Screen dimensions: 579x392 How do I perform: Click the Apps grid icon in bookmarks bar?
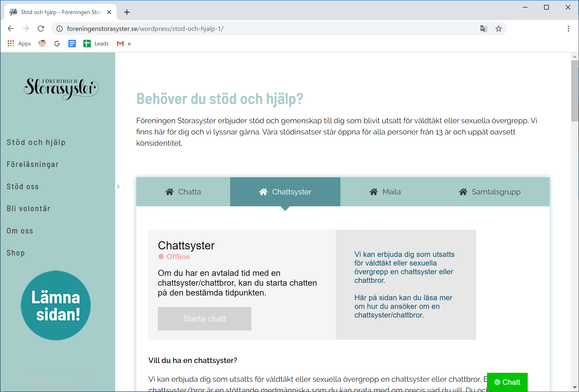pos(11,44)
